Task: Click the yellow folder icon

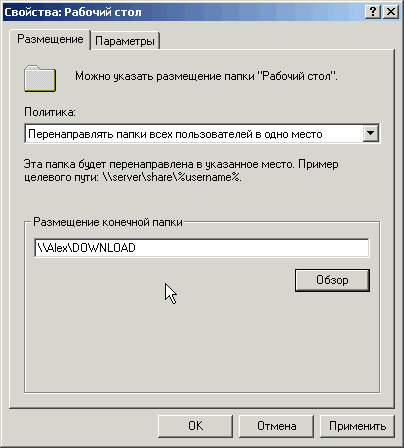Action: [x=40, y=79]
